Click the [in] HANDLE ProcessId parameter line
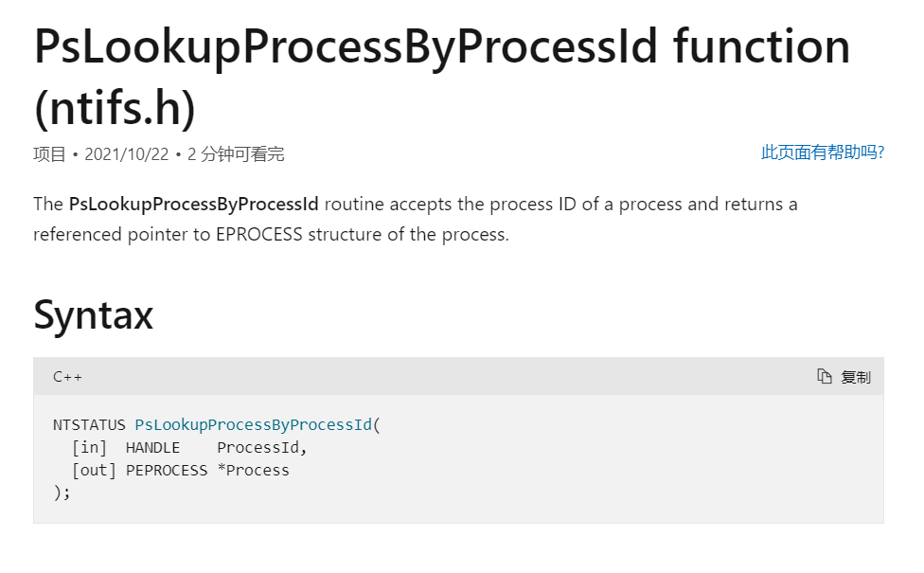 189,448
